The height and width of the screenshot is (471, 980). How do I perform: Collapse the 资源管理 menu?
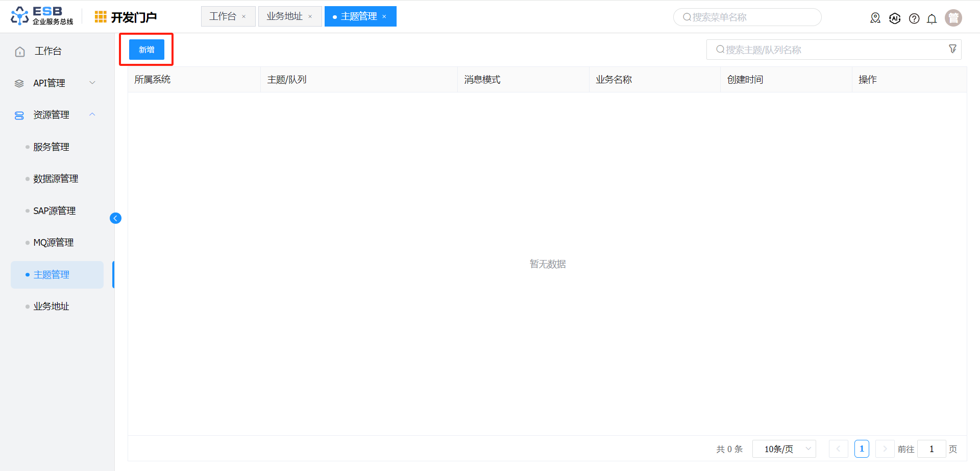92,114
